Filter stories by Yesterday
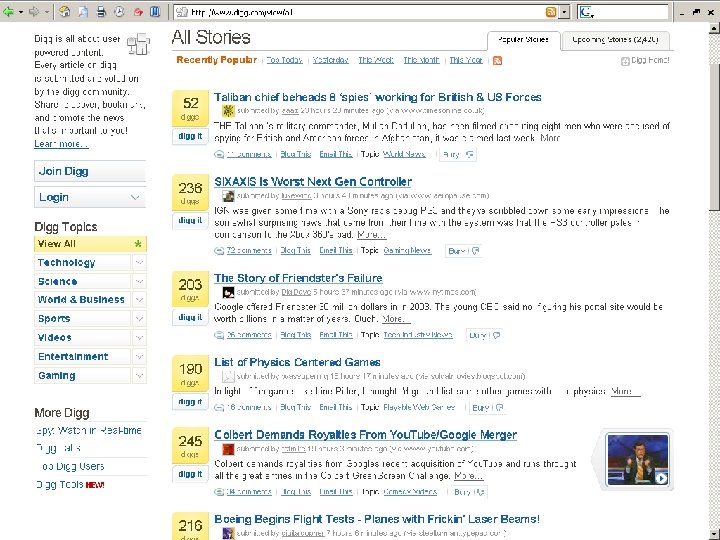720x540 pixels. coord(331,60)
